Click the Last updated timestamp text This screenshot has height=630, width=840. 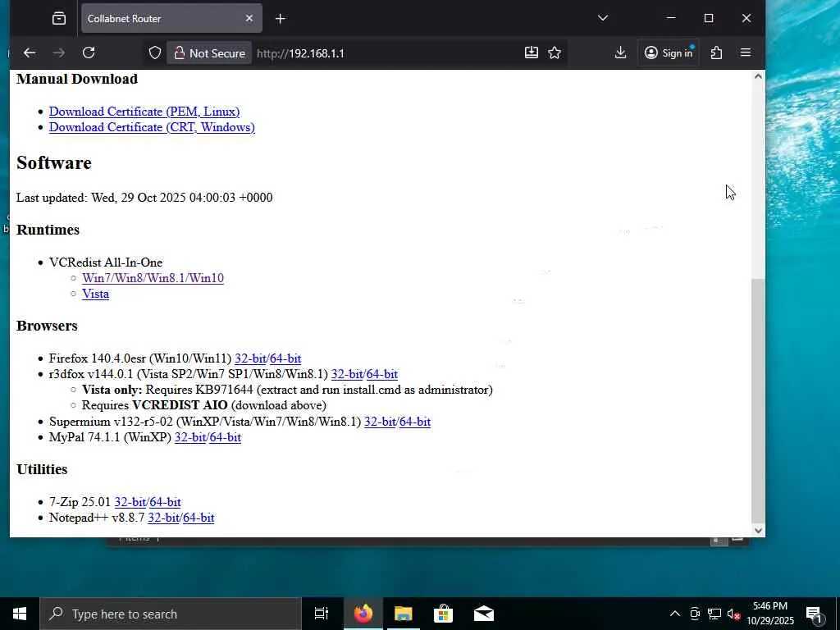tap(144, 198)
